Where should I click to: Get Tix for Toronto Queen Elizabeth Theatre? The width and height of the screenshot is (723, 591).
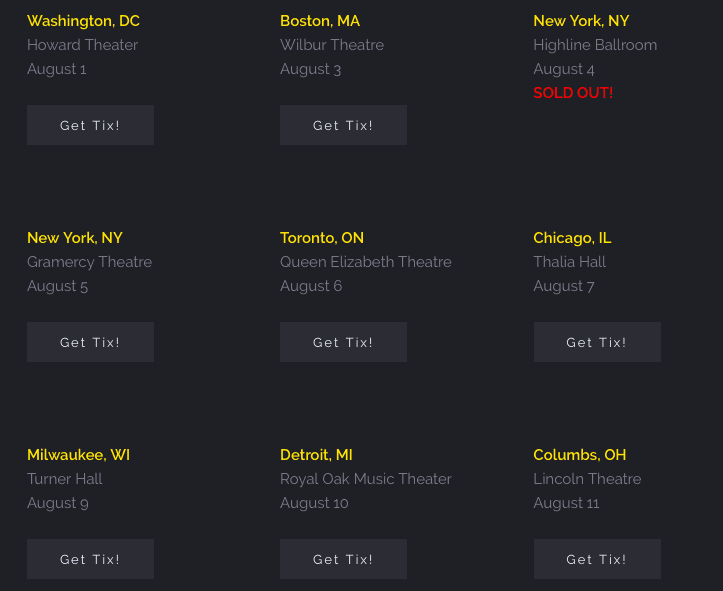click(343, 342)
